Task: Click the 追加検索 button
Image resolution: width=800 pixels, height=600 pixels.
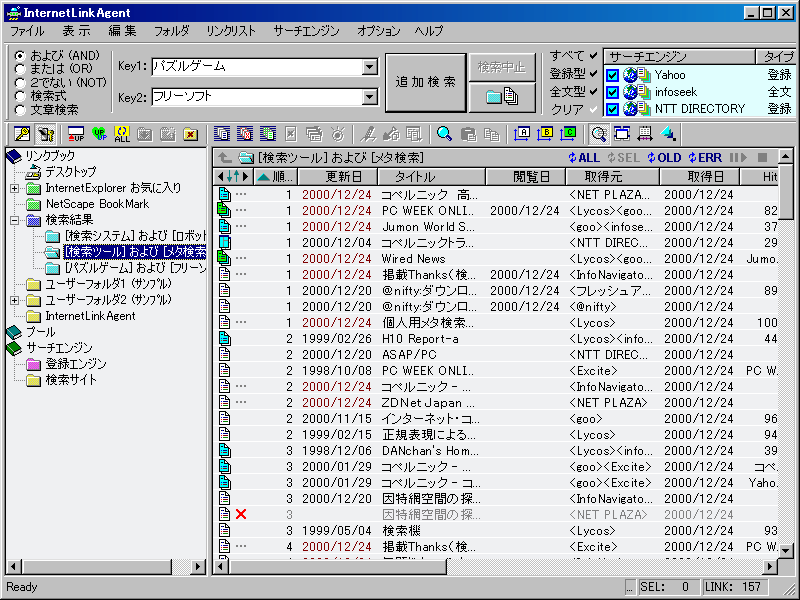Action: coord(426,82)
